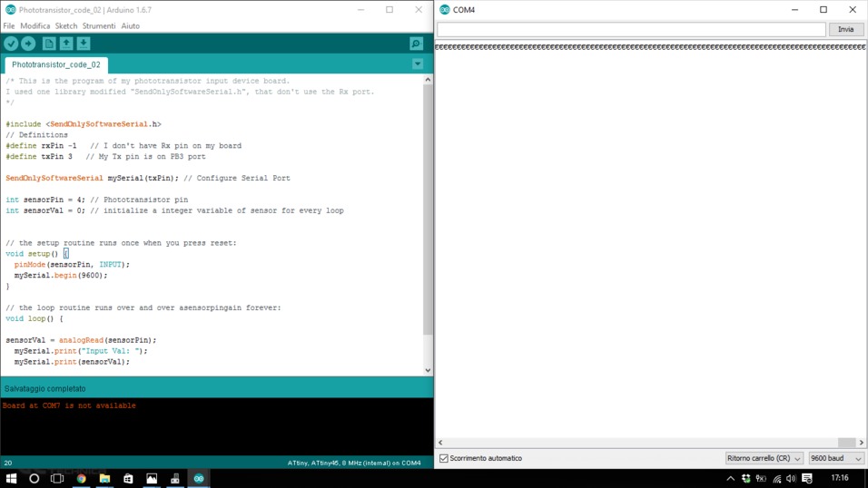This screenshot has height=488, width=868.
Task: Click the Arduino taskbar icon
Action: pyautogui.click(x=199, y=479)
